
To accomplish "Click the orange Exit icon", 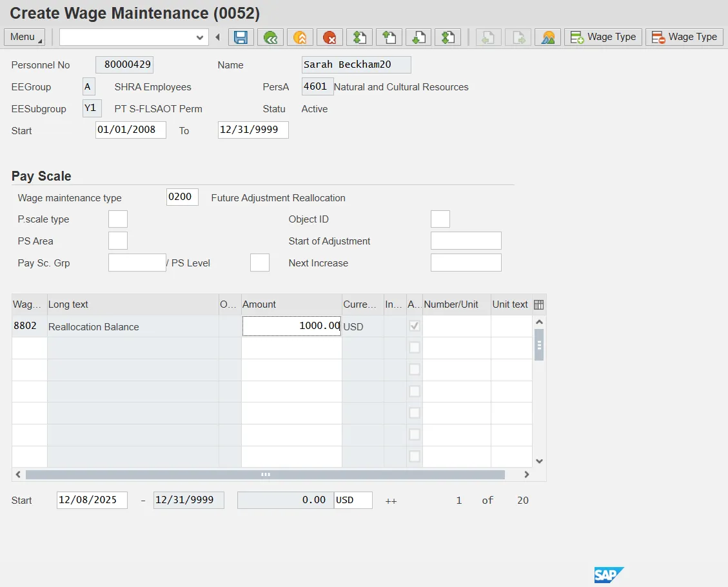I will [300, 37].
